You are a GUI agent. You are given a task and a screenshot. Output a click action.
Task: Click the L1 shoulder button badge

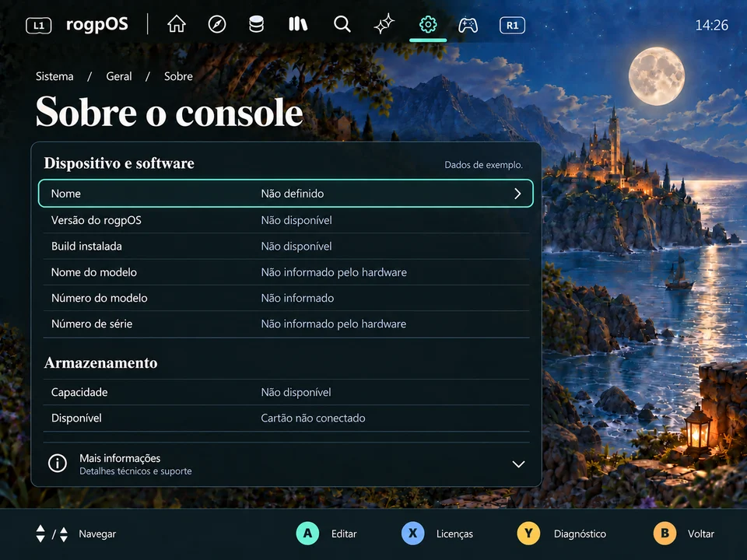click(39, 25)
